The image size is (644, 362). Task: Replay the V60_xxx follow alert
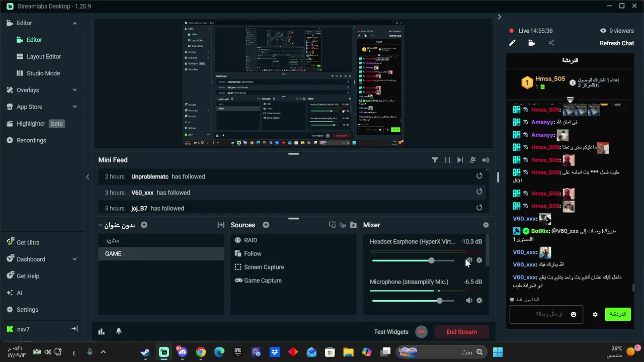pyautogui.click(x=479, y=192)
